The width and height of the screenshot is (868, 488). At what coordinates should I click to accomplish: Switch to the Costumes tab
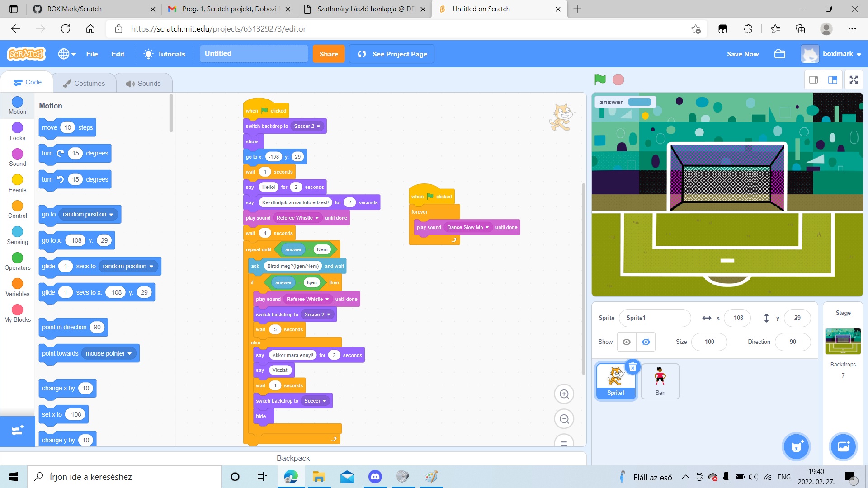84,83
